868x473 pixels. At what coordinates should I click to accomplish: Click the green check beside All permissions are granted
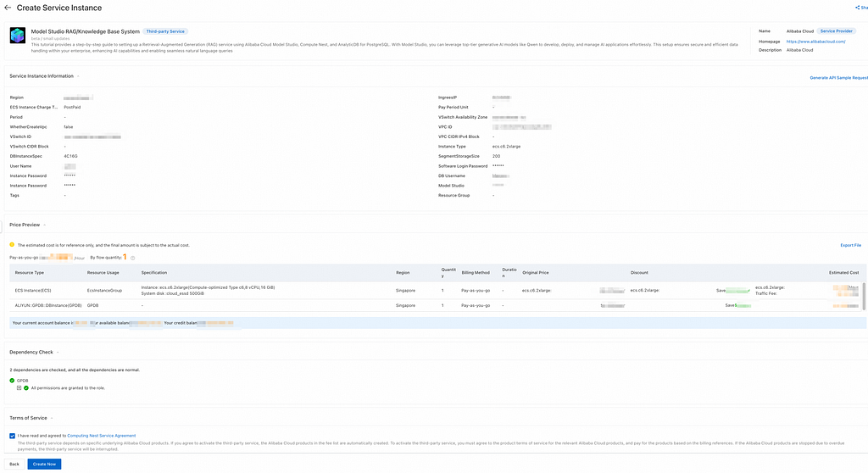(x=26, y=387)
